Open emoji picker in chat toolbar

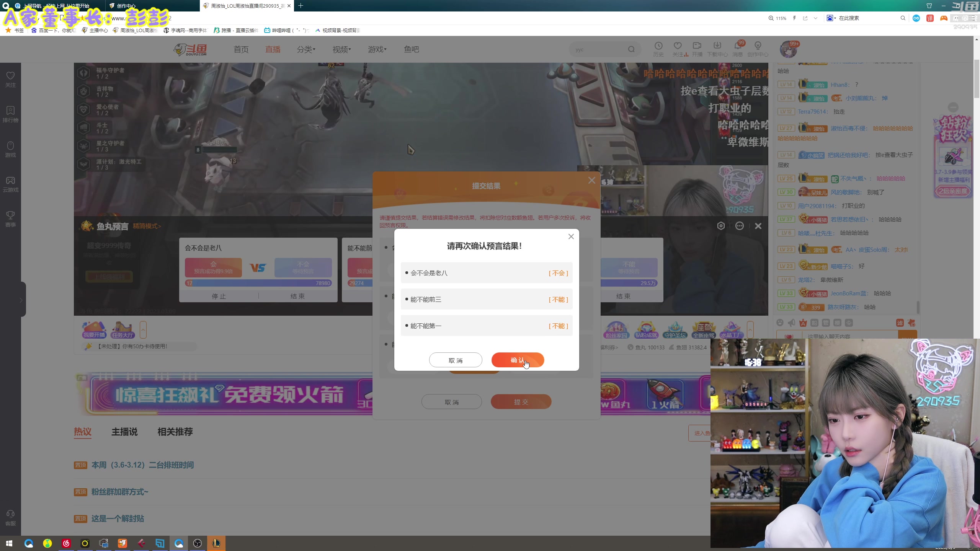pos(780,323)
